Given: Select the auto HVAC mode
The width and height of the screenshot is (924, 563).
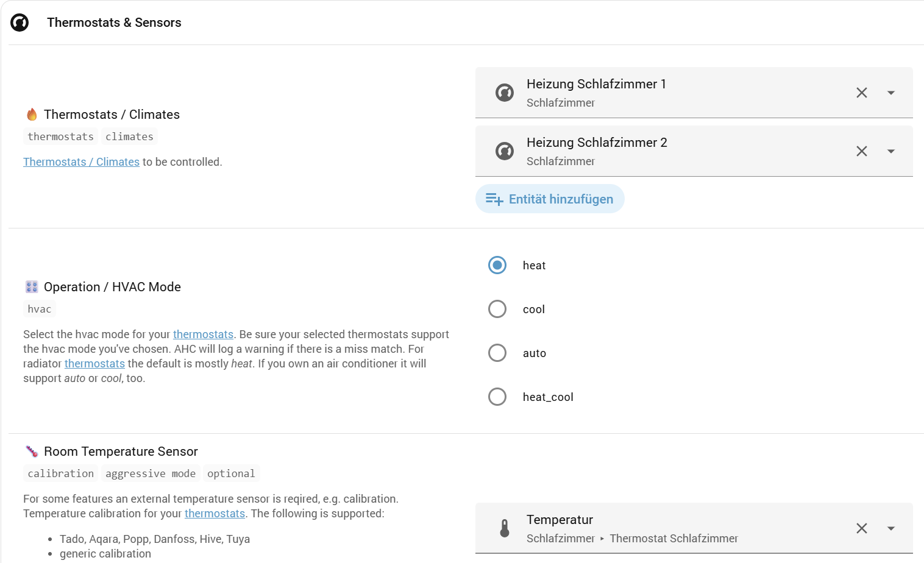Looking at the screenshot, I should [497, 353].
